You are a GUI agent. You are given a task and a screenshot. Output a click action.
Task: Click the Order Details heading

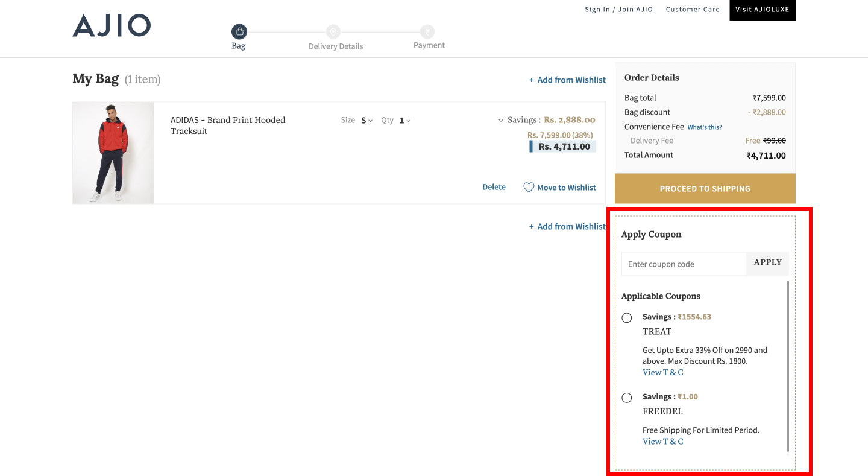tap(652, 78)
